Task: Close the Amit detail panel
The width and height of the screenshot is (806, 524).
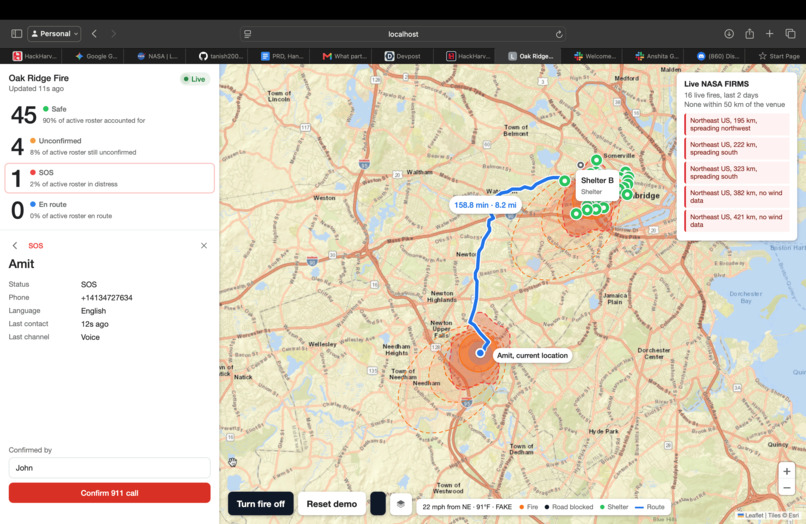Action: coord(204,246)
